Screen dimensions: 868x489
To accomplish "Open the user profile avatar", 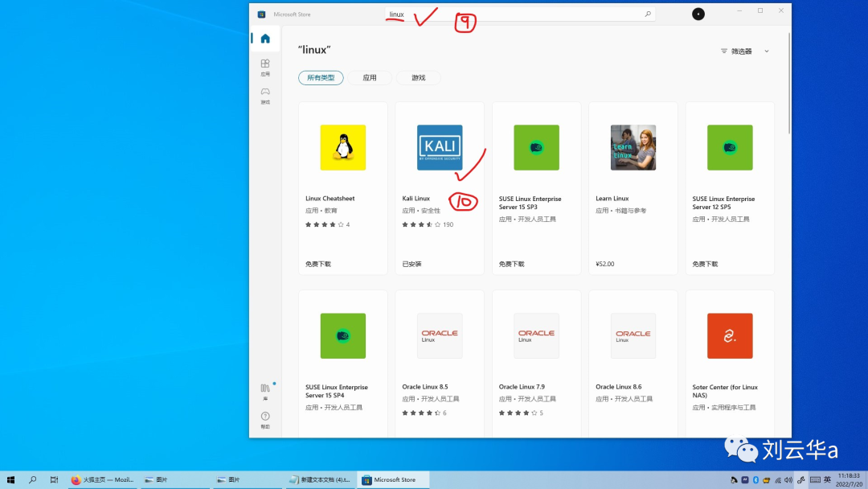I will 698,14.
